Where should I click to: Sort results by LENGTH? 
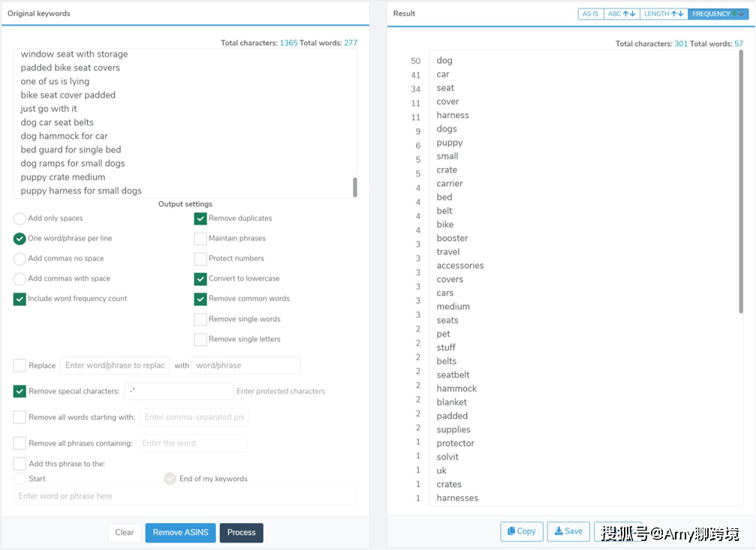[x=664, y=14]
